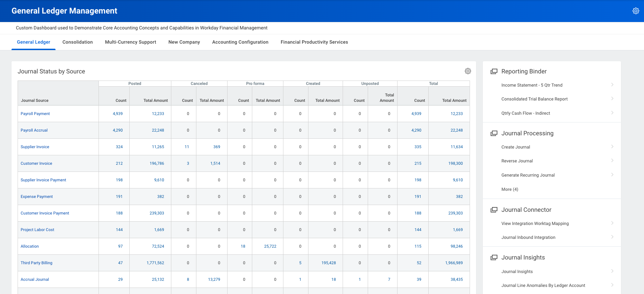This screenshot has height=294, width=644.
Task: Open the Payroll Payment journal source
Action: coord(35,114)
